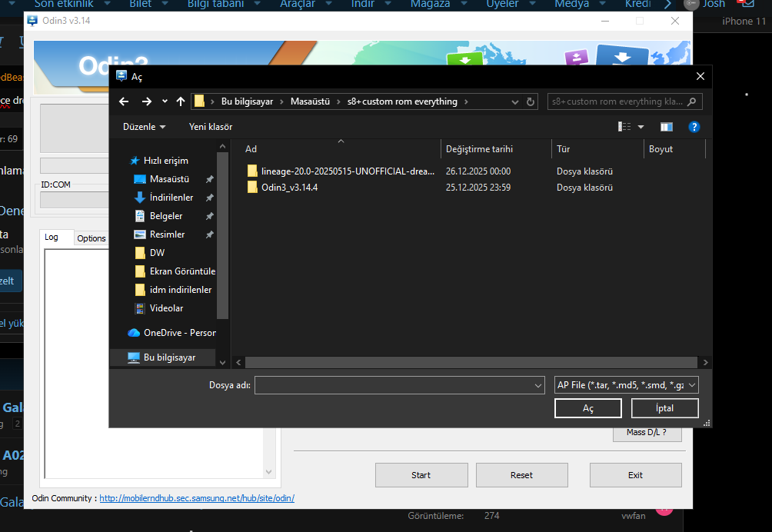Cancel the dialog with İptal
The image size is (772, 532).
[664, 408]
